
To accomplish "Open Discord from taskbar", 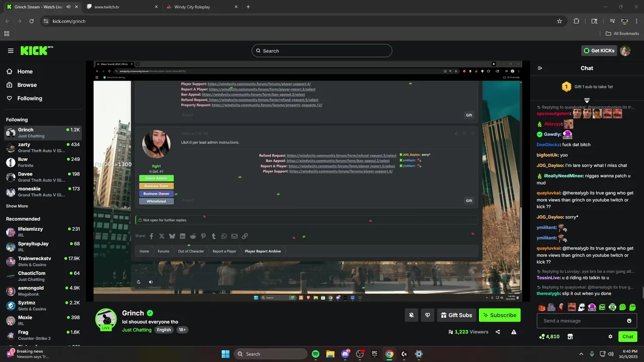I will (345, 354).
